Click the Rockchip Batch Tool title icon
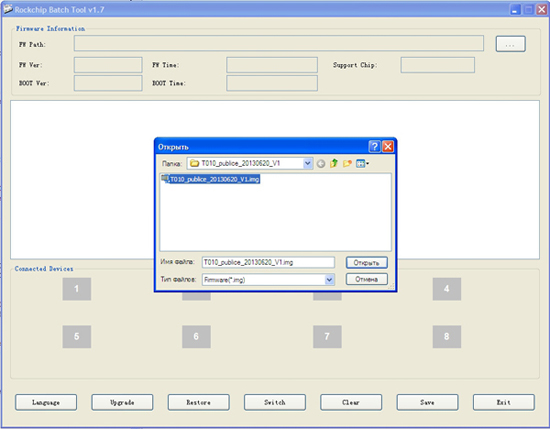 8,9
